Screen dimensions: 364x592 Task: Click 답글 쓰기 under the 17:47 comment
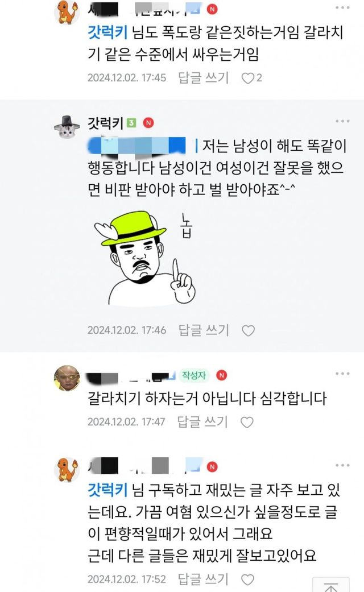tap(202, 422)
